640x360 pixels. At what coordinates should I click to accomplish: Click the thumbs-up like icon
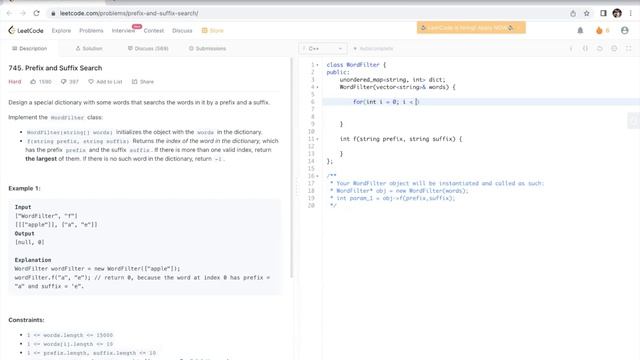coord(33,82)
